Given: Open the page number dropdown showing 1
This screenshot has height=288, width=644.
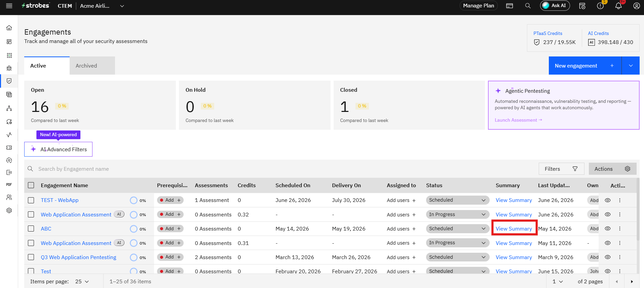Looking at the screenshot, I should [557, 281].
